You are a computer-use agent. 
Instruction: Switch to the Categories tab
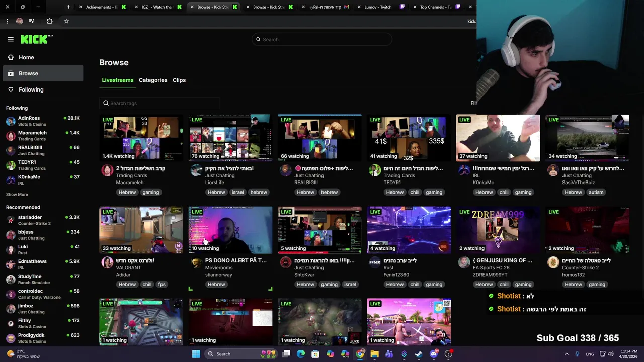pos(153,80)
